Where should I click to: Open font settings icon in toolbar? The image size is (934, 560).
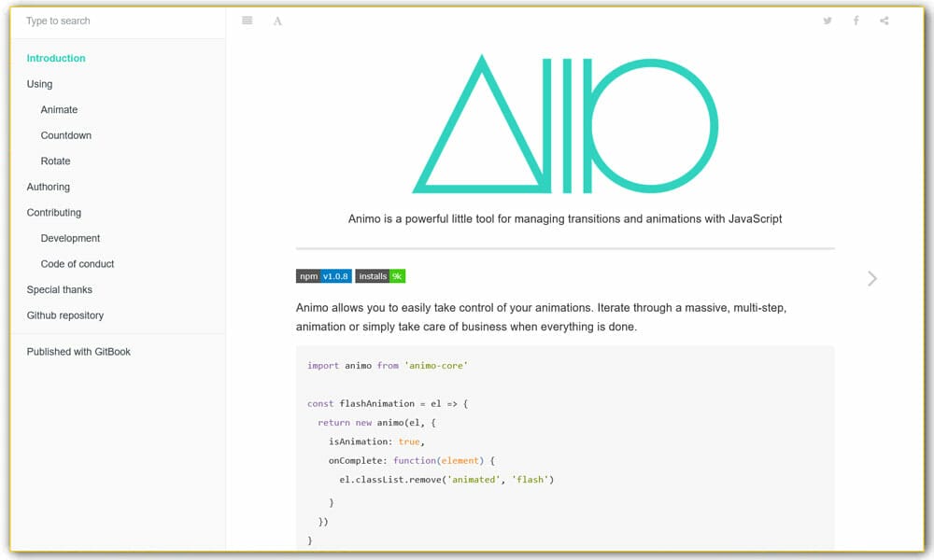[277, 21]
